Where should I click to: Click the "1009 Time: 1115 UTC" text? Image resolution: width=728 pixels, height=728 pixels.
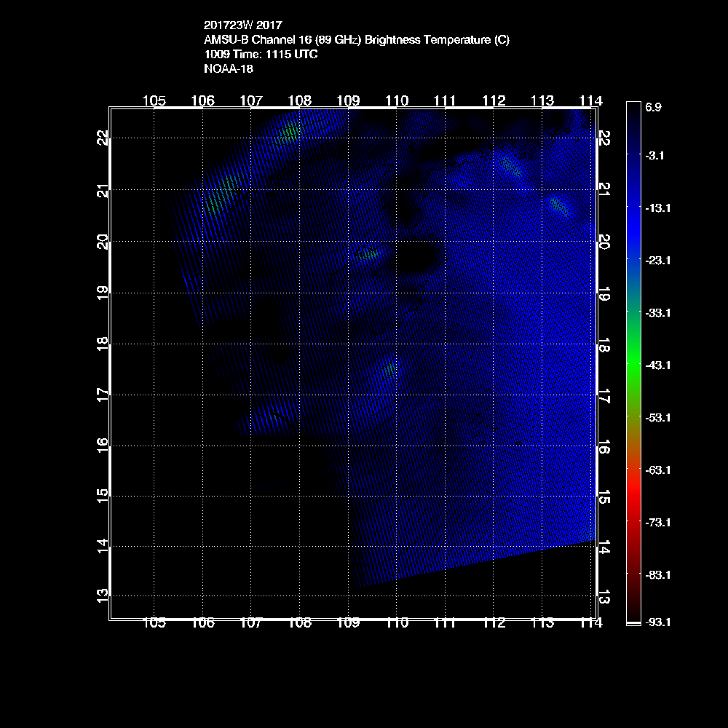261,55
